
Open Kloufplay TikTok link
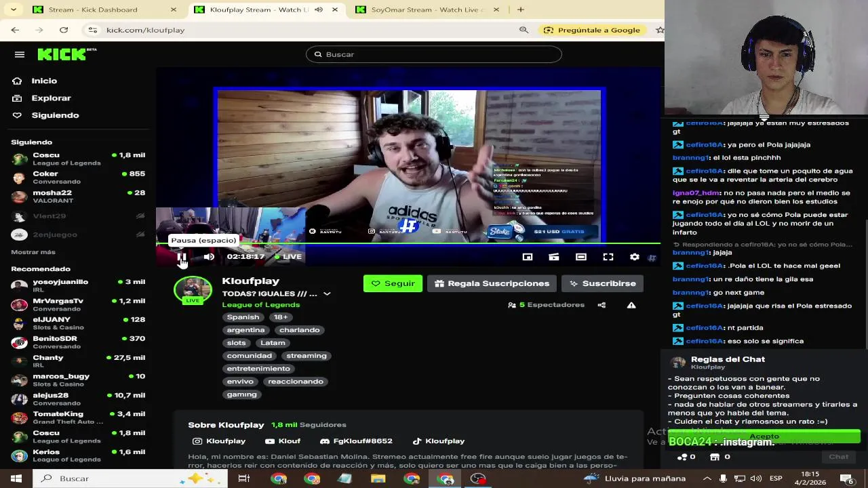coord(439,441)
